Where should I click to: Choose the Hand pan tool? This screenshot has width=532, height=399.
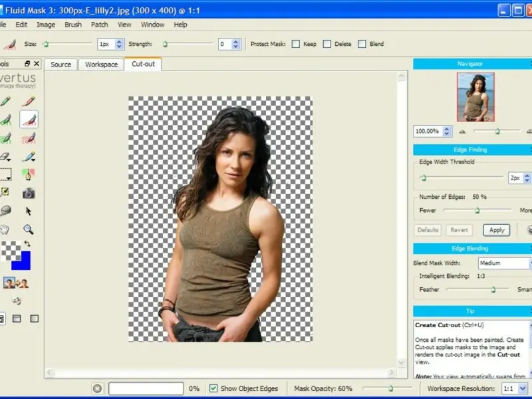(x=5, y=229)
